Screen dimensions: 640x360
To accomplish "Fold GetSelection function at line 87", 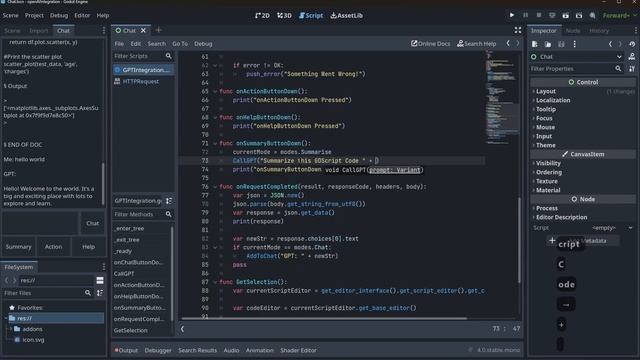I will coord(215,282).
